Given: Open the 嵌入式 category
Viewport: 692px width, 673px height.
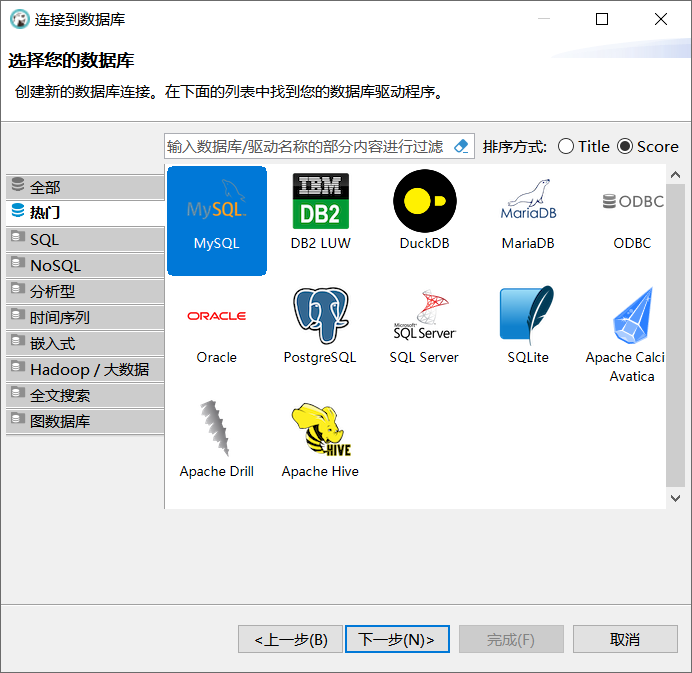Looking at the screenshot, I should coord(86,343).
